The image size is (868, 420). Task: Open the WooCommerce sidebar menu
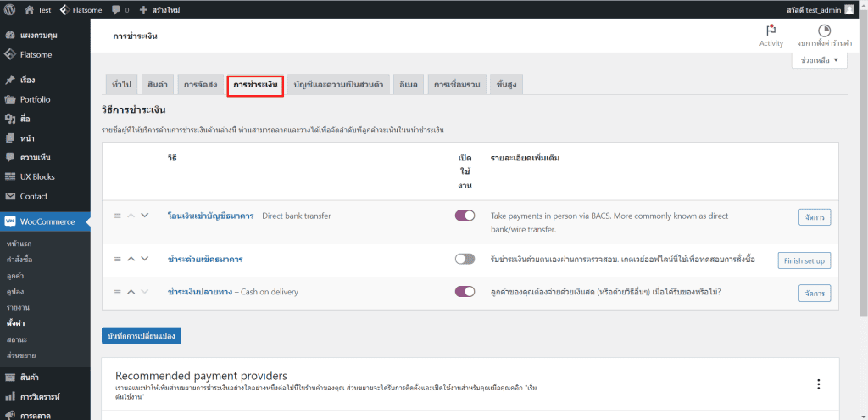pyautogui.click(x=45, y=221)
